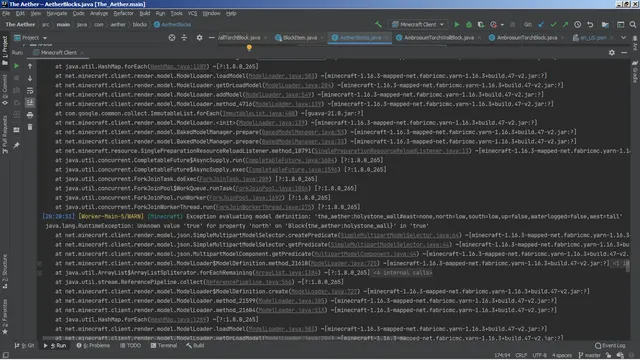640x360 pixels.
Task: Show Git history clock icon
Action: tap(578, 24)
